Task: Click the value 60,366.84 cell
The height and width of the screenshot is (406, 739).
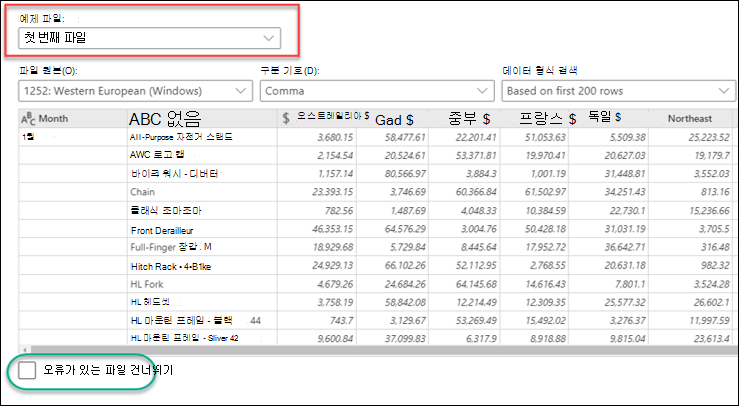Action: tap(464, 192)
